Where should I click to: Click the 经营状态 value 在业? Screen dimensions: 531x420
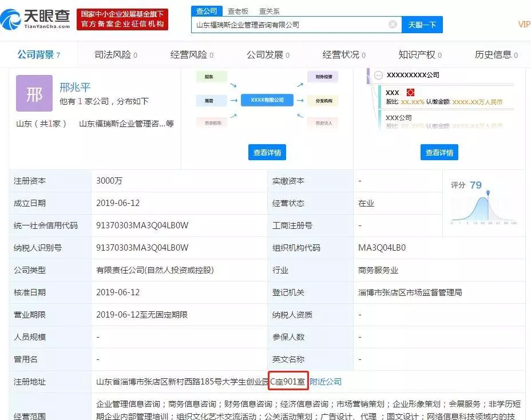pos(366,203)
